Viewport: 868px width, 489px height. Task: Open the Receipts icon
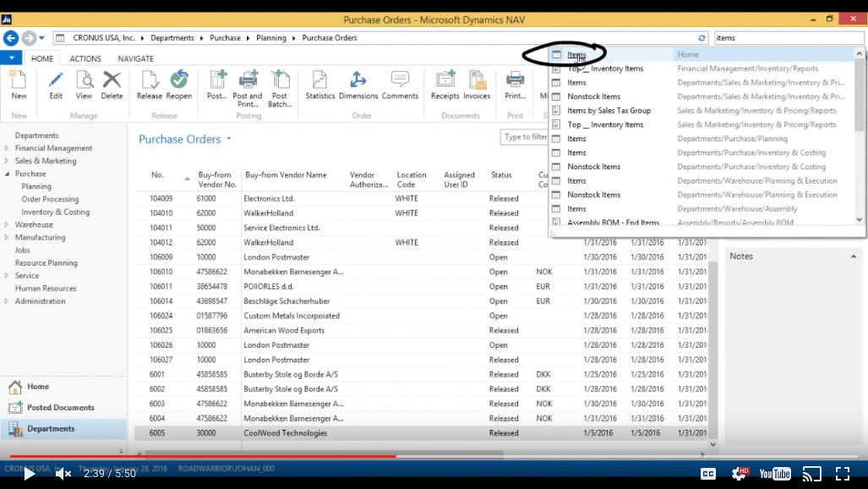point(445,80)
